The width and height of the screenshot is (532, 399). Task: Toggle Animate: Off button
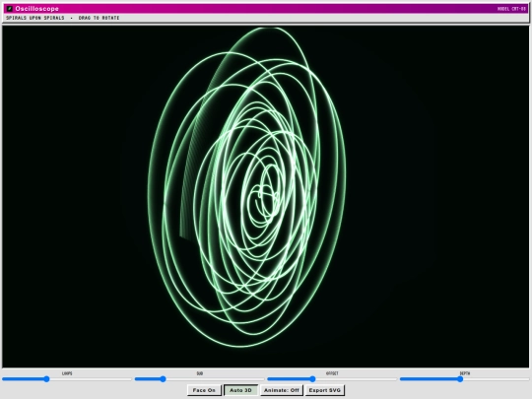click(281, 390)
